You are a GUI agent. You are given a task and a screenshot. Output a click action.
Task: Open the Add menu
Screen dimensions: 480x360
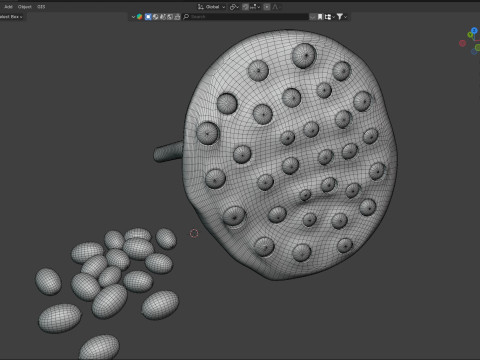tap(8, 7)
